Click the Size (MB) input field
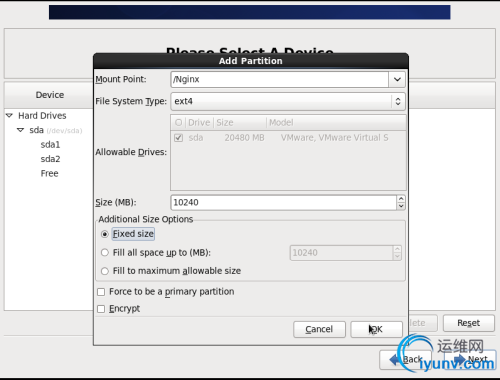The height and width of the screenshot is (380, 500). [x=284, y=203]
